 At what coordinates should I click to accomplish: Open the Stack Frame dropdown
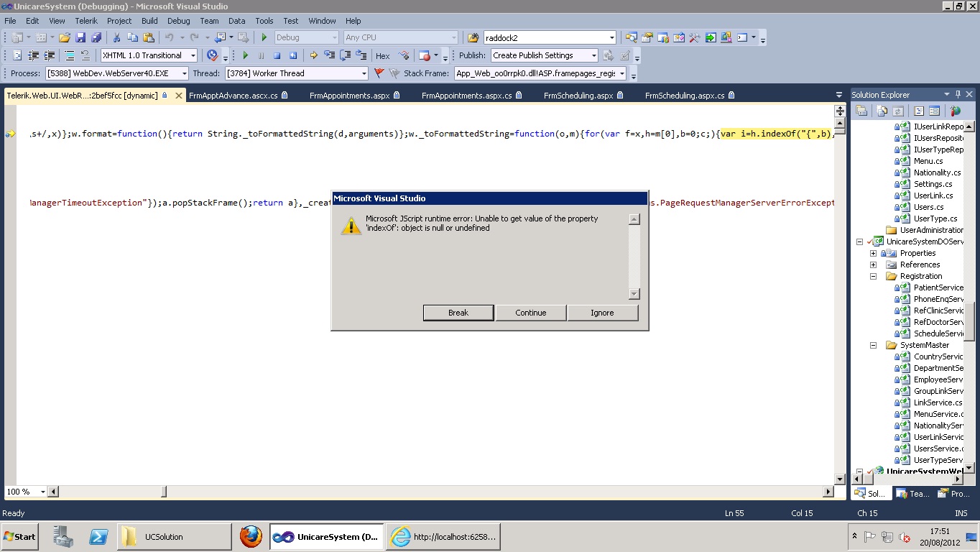(x=621, y=73)
